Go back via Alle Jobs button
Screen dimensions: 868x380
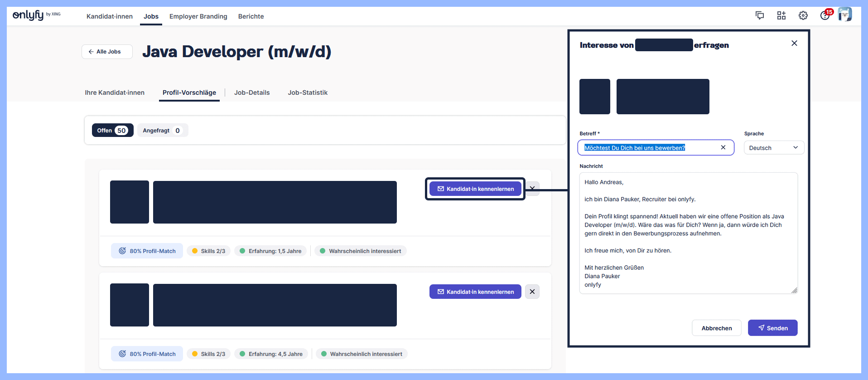tap(107, 52)
